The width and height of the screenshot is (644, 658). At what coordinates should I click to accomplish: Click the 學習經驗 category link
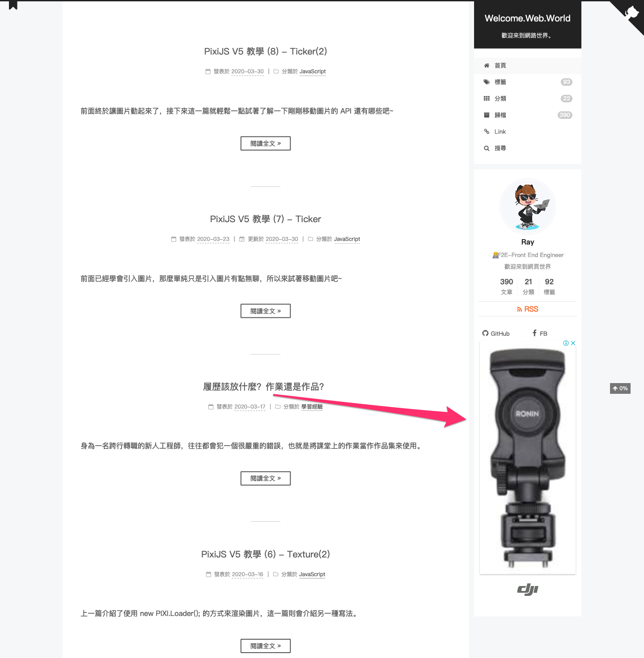point(312,407)
